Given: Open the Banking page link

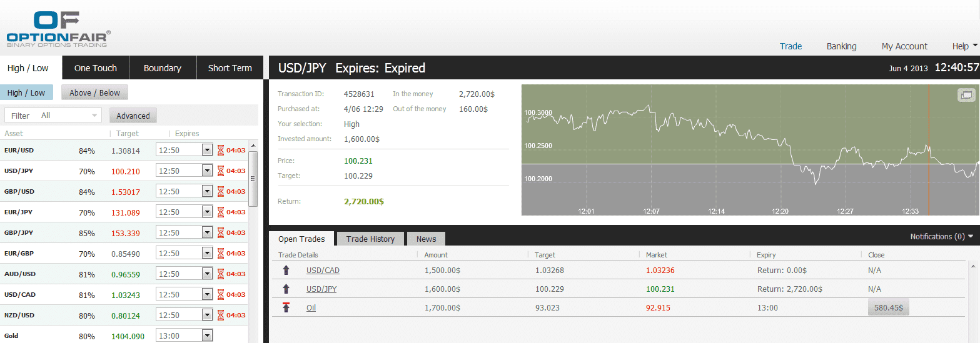Looking at the screenshot, I should 841,46.
